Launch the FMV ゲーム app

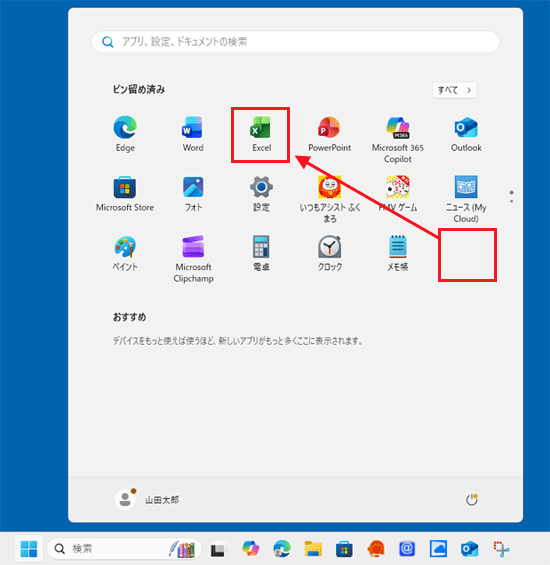[398, 193]
